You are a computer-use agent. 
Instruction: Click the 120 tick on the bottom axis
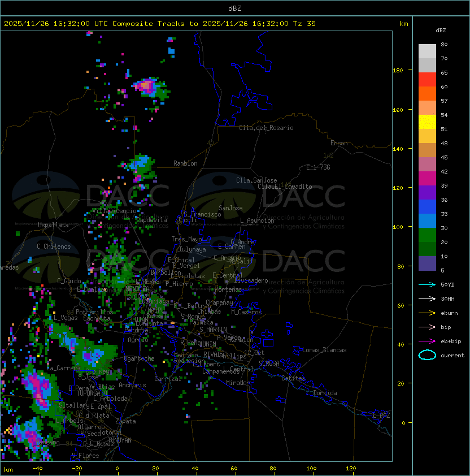click(x=351, y=469)
